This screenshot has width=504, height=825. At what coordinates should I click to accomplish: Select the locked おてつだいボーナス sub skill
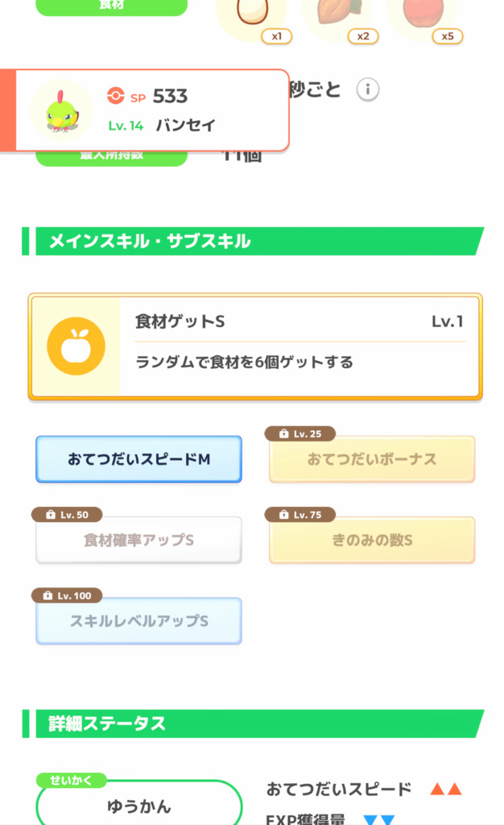[372, 460]
